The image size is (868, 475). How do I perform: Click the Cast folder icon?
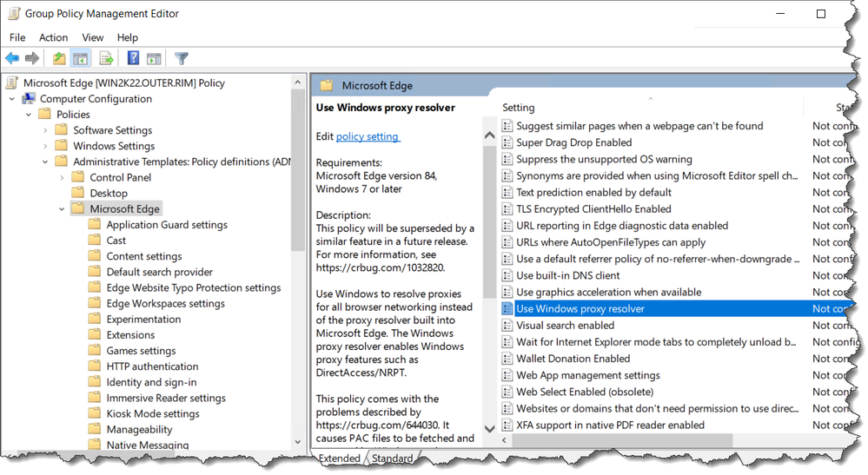pyautogui.click(x=95, y=240)
